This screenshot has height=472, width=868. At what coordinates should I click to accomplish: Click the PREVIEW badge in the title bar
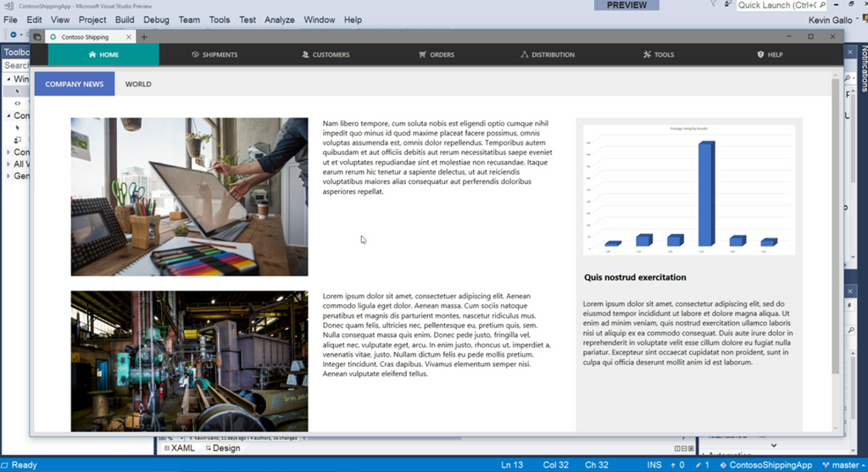click(x=626, y=5)
